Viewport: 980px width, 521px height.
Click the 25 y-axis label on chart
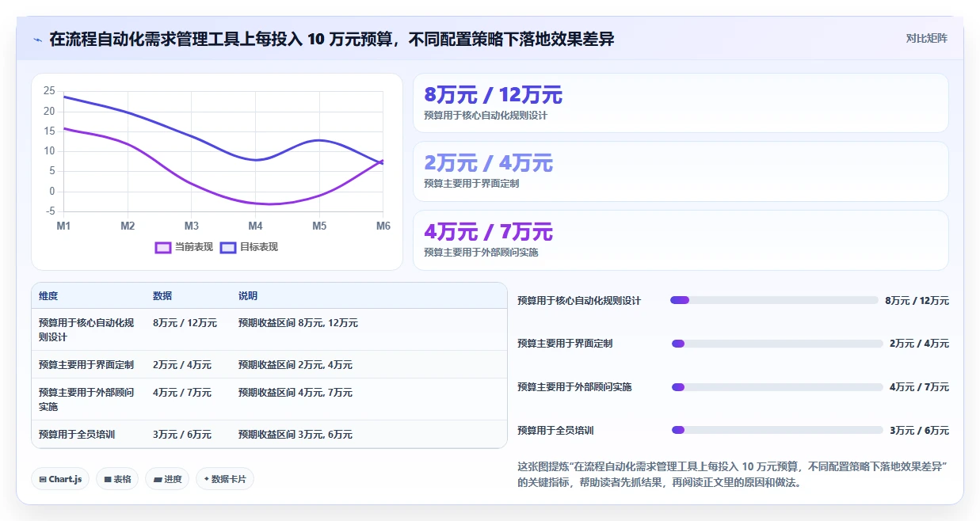(49, 91)
